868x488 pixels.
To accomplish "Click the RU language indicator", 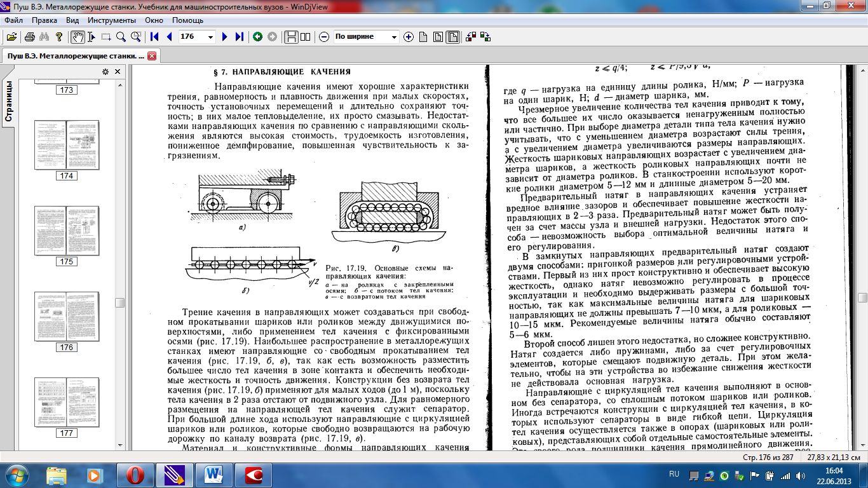I will point(675,474).
